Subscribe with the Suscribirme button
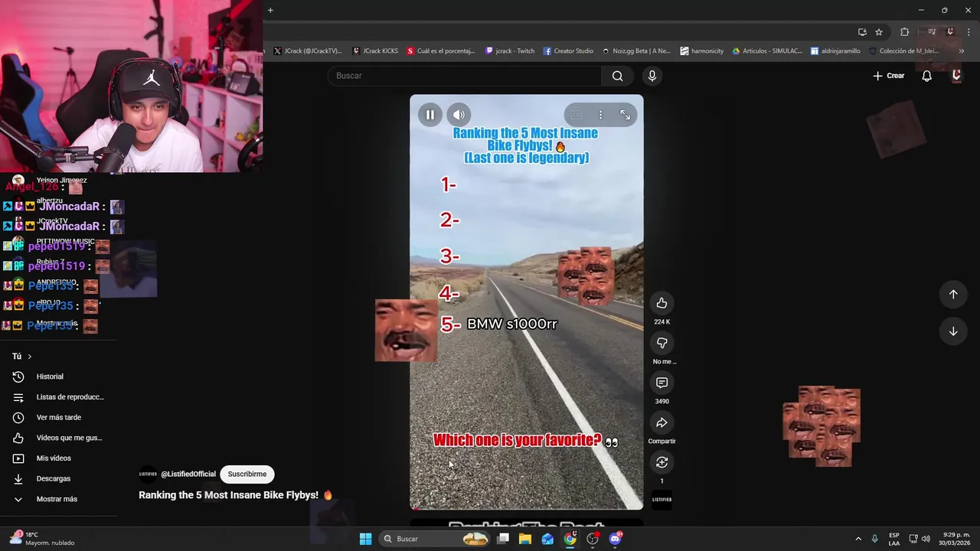 coord(247,474)
